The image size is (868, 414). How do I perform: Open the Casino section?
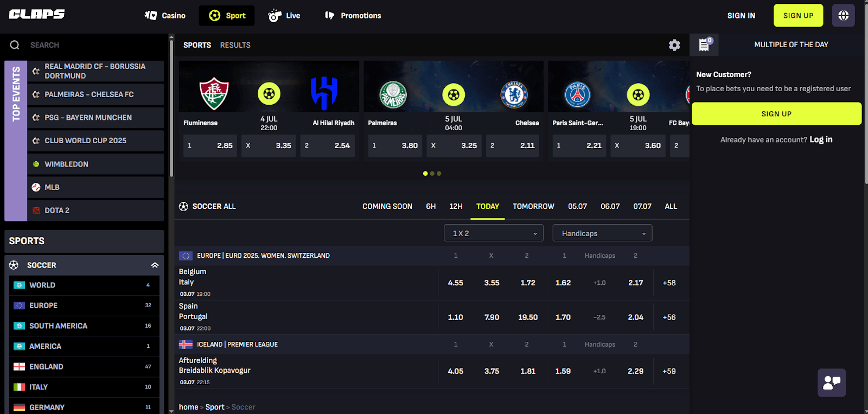[x=165, y=15]
